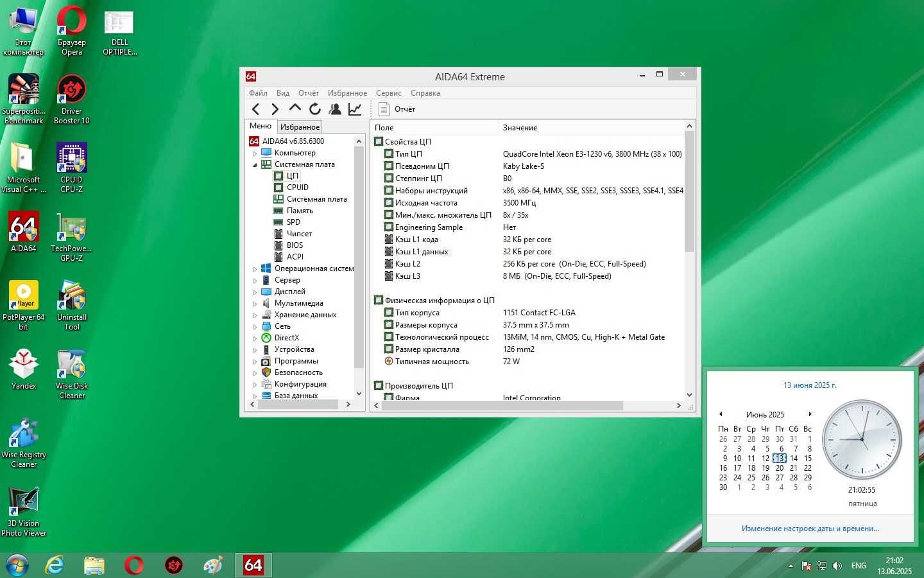
Task: Click the Отчёт report toolbar button
Action: (397, 109)
